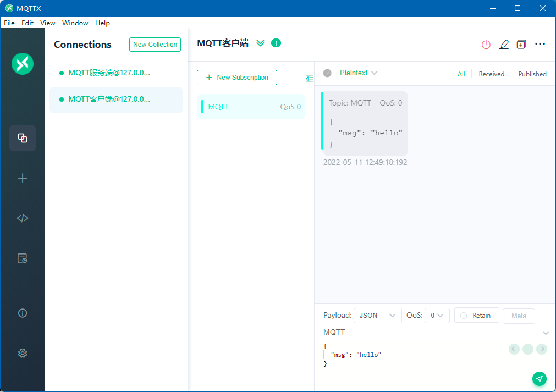Click the Meta button

[519, 316]
